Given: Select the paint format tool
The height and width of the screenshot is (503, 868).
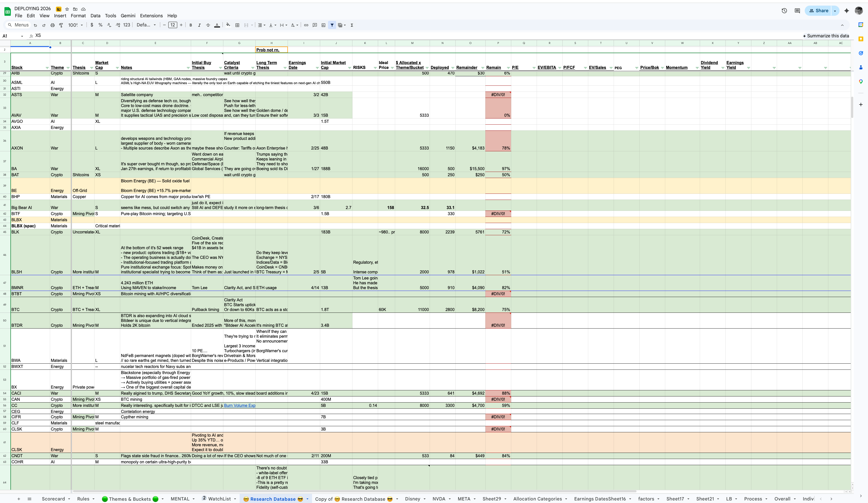Looking at the screenshot, I should [61, 25].
